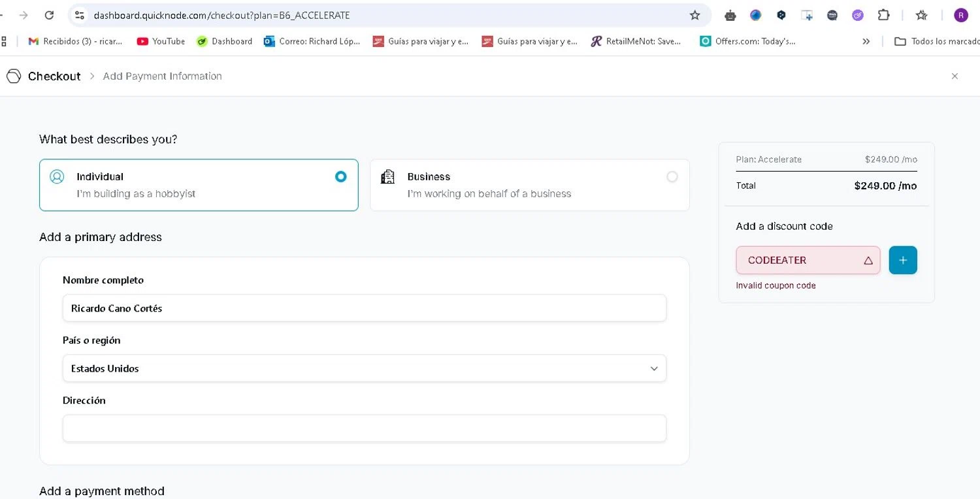
Task: Open the profile avatar R
Action: [960, 15]
